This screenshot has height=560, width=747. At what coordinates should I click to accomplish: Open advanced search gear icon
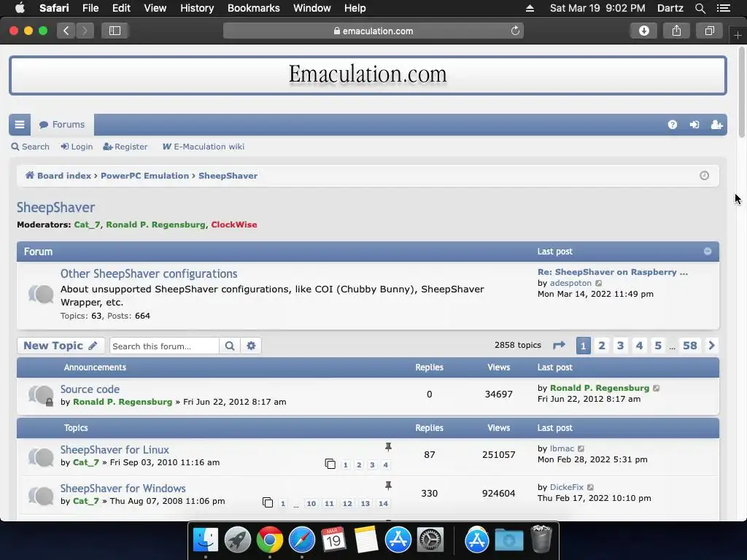tap(251, 346)
